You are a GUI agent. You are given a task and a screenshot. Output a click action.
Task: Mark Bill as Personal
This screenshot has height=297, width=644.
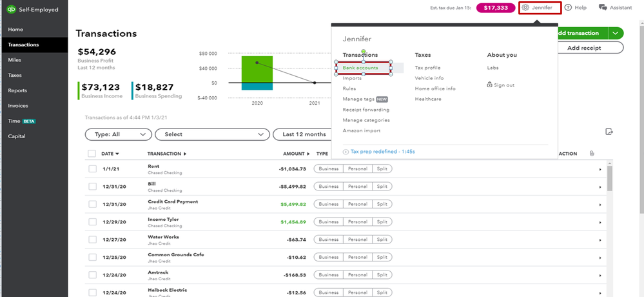(x=358, y=187)
